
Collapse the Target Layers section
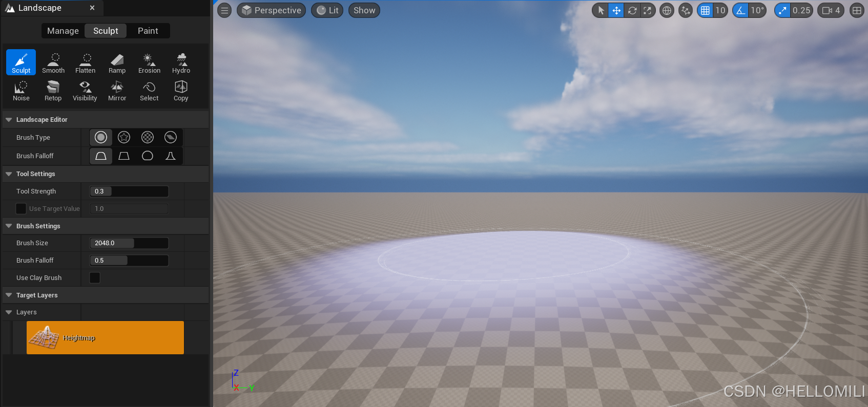[x=9, y=295]
